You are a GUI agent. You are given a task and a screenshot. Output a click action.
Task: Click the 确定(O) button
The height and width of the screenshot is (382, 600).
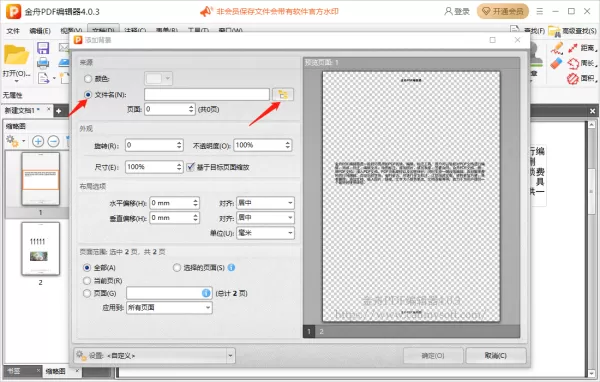tap(433, 356)
